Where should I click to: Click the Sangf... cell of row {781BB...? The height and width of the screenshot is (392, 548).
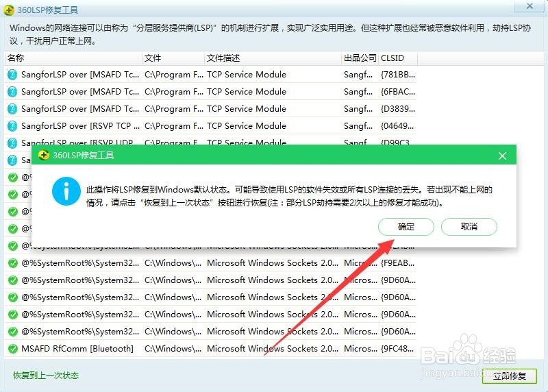pos(358,75)
